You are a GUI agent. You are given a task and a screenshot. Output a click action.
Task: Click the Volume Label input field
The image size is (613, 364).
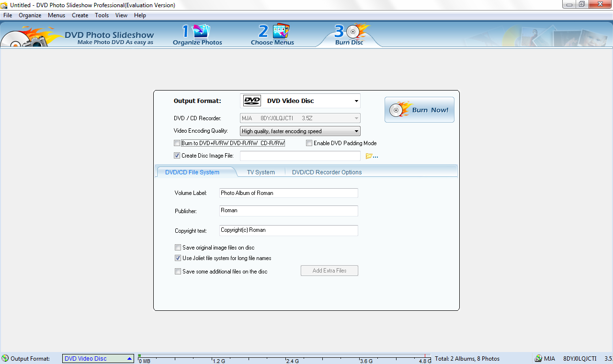point(289,193)
